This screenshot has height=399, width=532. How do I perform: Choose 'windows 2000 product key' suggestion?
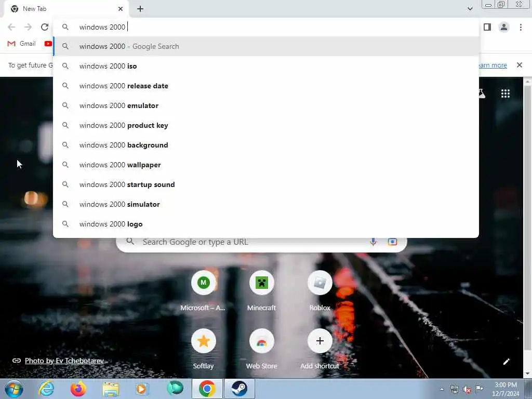click(x=266, y=125)
